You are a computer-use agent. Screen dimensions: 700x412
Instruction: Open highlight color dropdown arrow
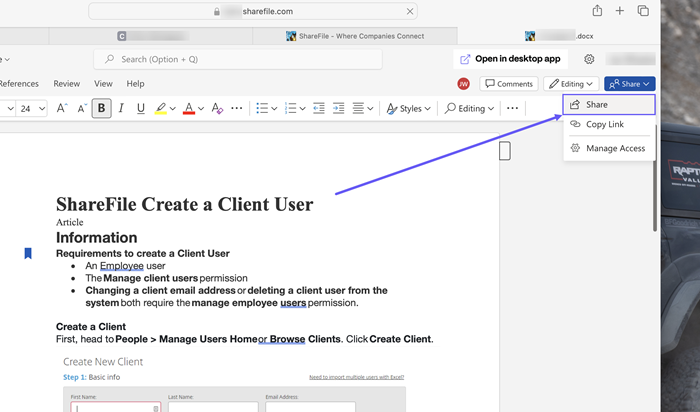173,108
